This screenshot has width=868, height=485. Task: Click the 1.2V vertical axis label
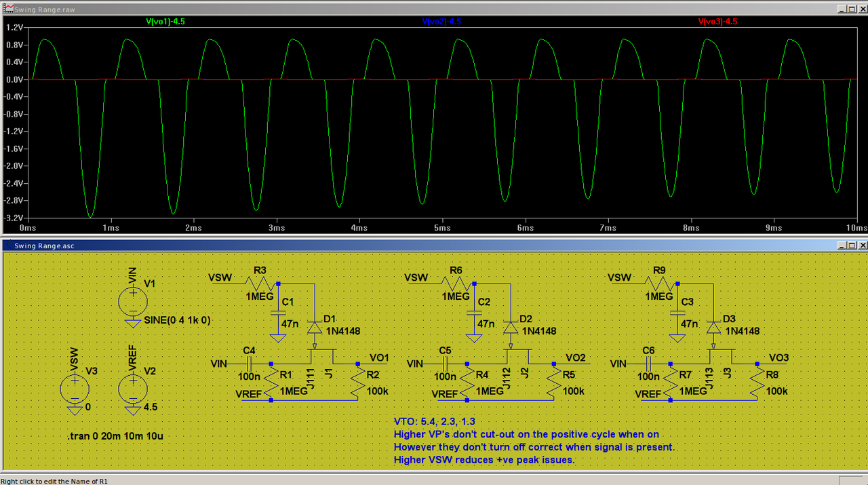click(x=15, y=27)
